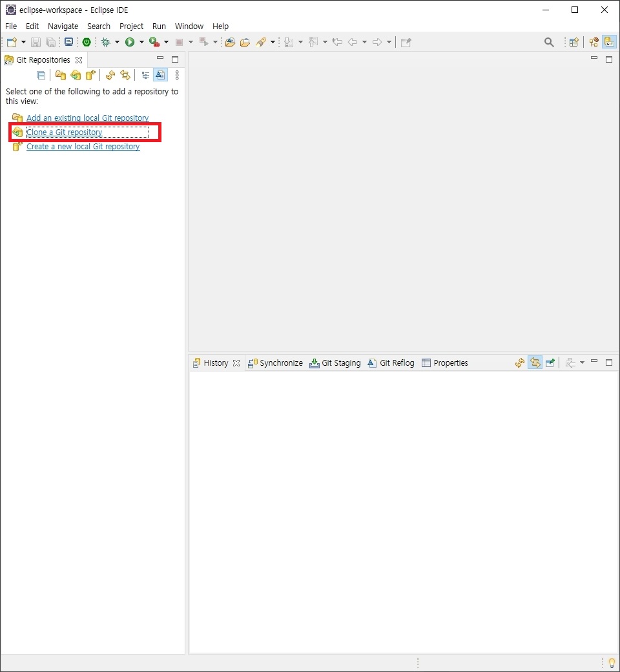Toggle hierarchical branch layout icon
This screenshot has height=672, width=620.
click(x=146, y=76)
